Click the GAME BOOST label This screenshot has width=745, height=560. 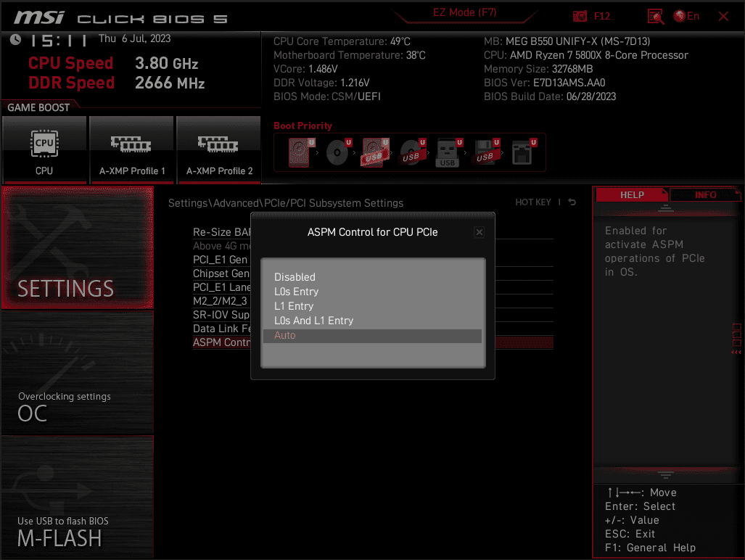coord(38,107)
